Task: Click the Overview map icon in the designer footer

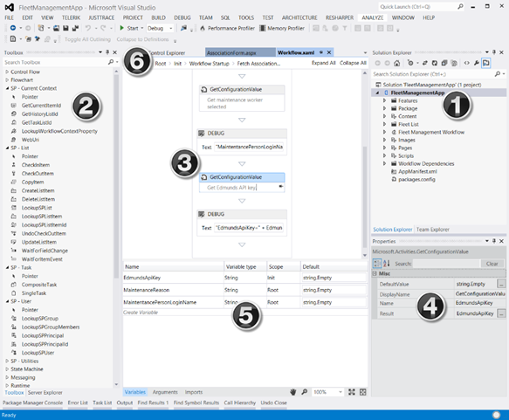Action: point(363,392)
